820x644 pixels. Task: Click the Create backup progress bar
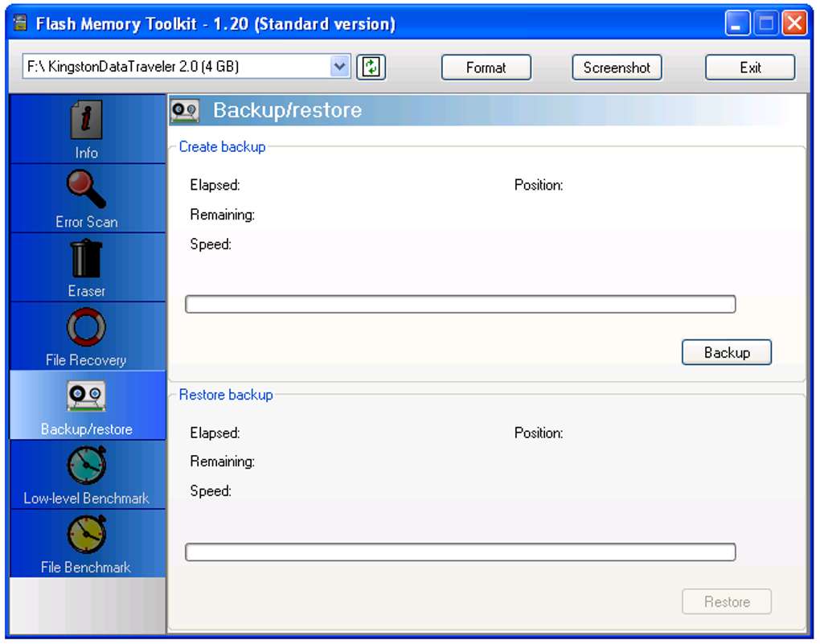(460, 305)
